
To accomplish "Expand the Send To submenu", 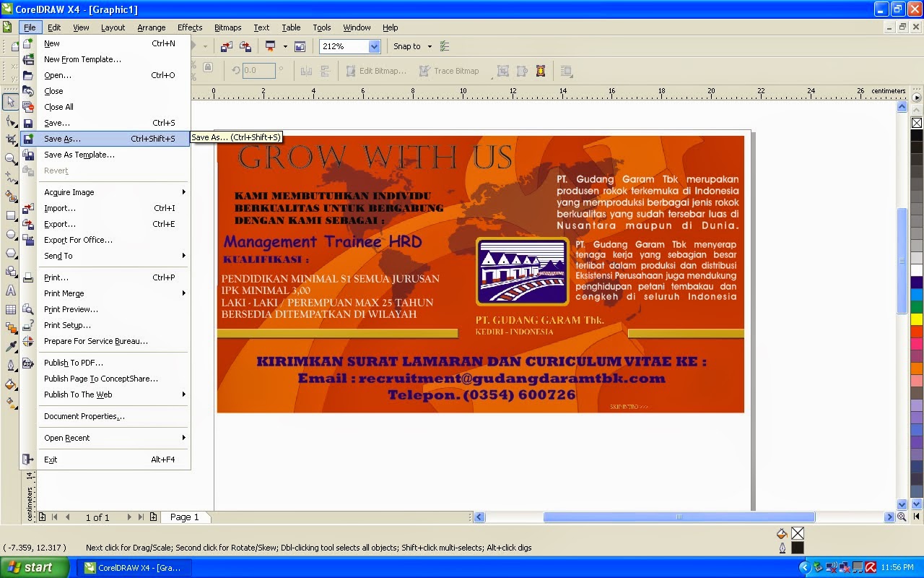I will 114,256.
